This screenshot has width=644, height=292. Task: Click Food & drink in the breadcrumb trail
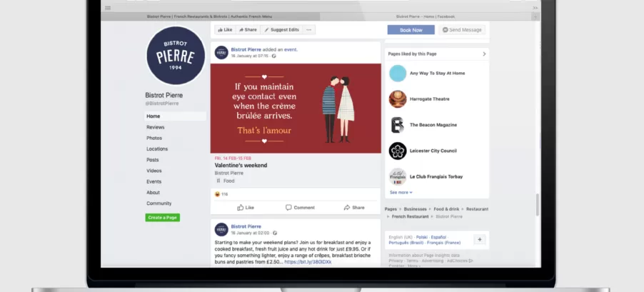point(446,209)
